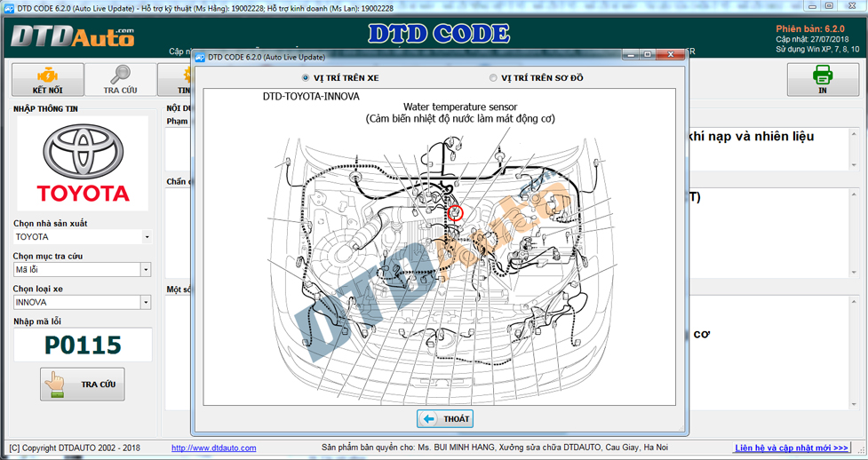Click the copyright DTDAUTO 2002 - 2018 text

[x=75, y=448]
